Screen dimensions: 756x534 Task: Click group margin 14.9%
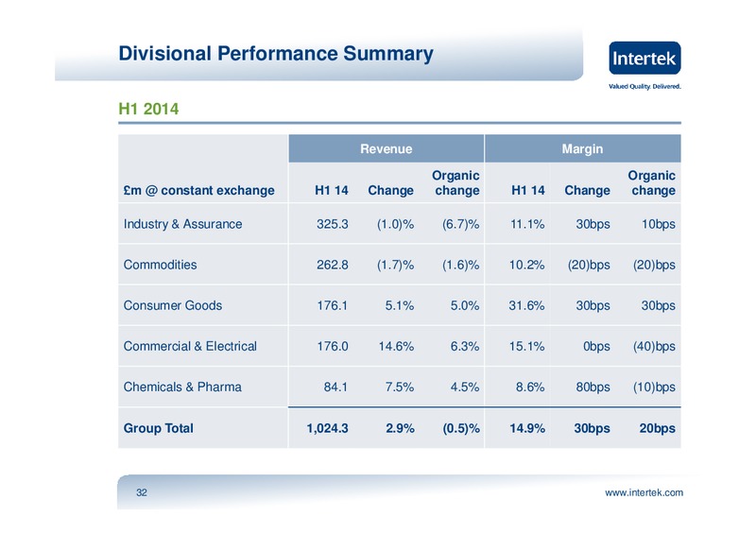coord(527,428)
